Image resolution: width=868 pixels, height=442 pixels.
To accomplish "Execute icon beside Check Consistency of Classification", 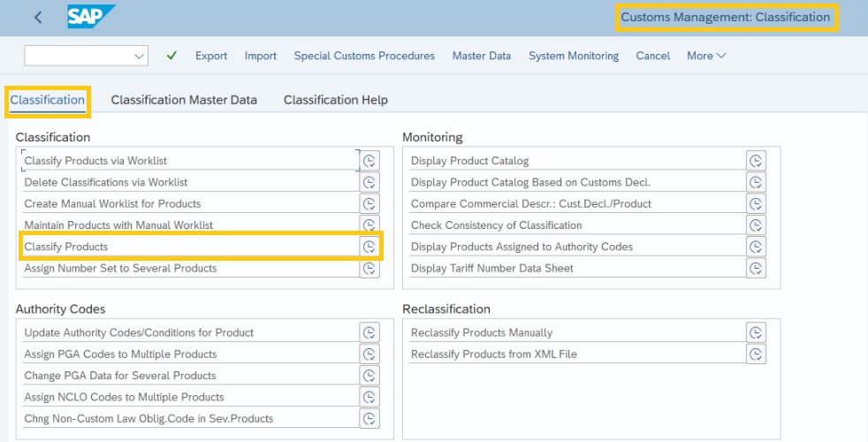I will click(756, 225).
